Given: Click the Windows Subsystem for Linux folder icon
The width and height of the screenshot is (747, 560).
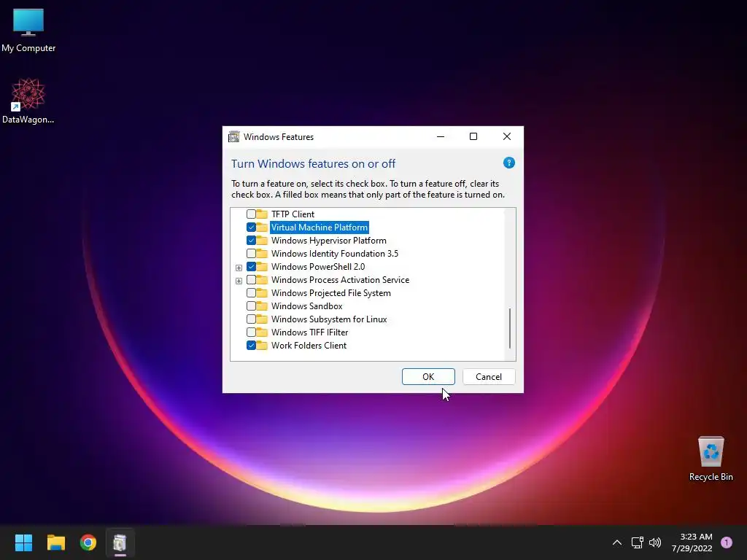Looking at the screenshot, I should [x=262, y=319].
